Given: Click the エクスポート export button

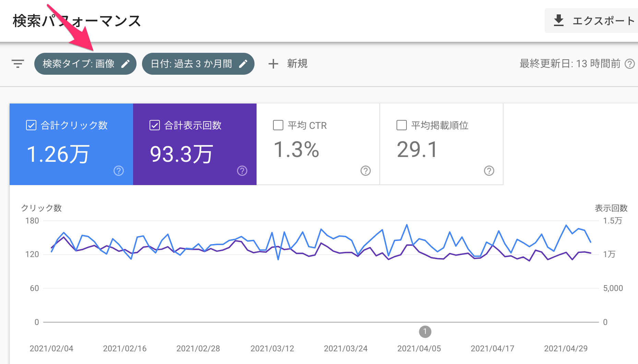Looking at the screenshot, I should (x=591, y=21).
